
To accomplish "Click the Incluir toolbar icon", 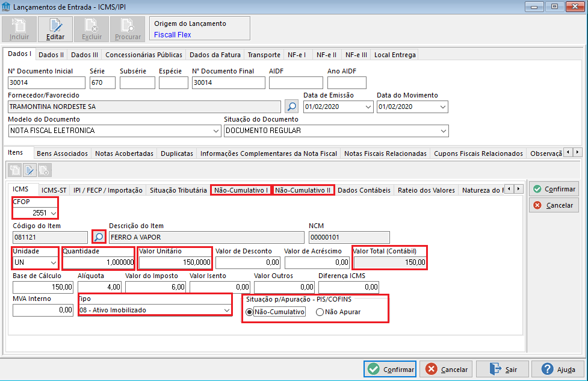I will pyautogui.click(x=19, y=29).
